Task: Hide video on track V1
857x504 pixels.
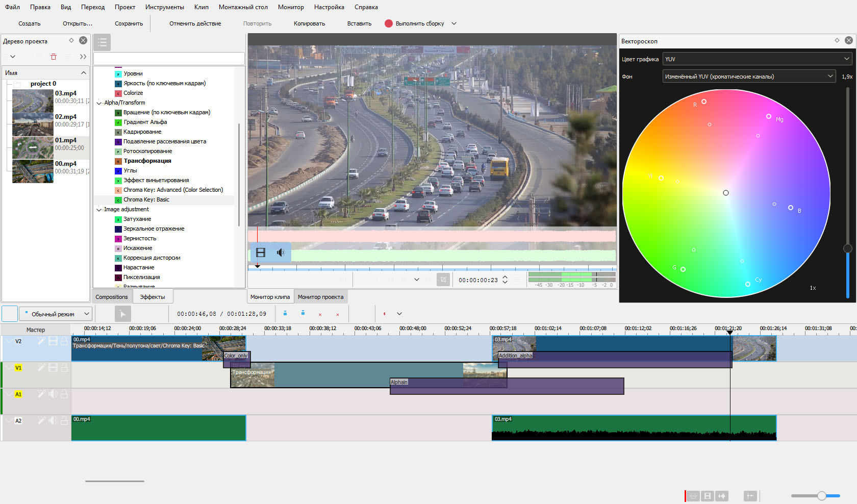Action: click(53, 367)
